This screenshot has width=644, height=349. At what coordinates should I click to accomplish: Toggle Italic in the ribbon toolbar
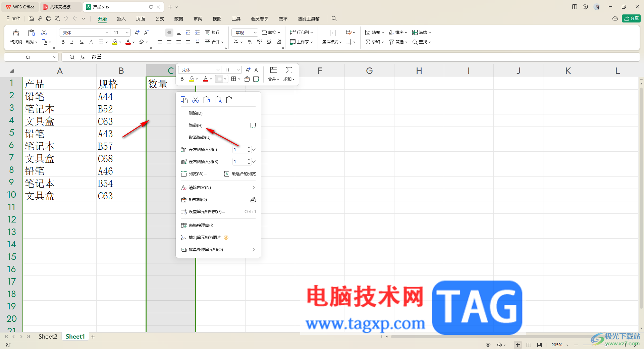click(72, 42)
